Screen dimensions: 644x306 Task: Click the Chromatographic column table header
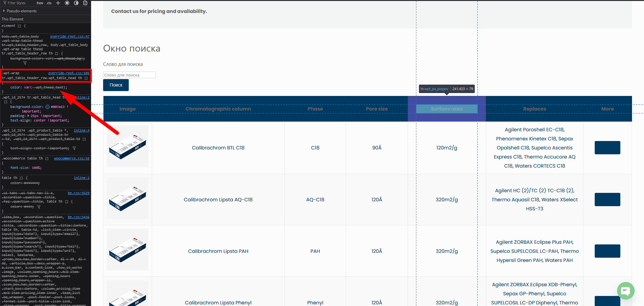(218, 109)
